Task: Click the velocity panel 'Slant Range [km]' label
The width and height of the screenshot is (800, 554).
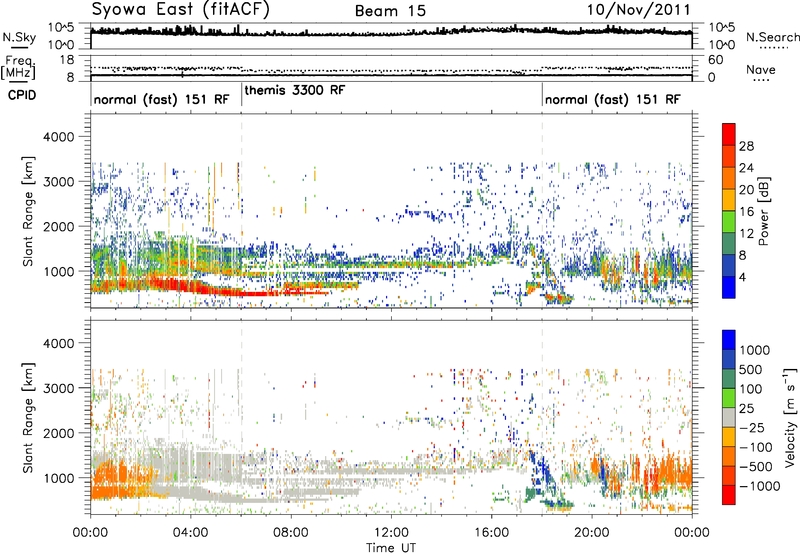Action: point(28,417)
